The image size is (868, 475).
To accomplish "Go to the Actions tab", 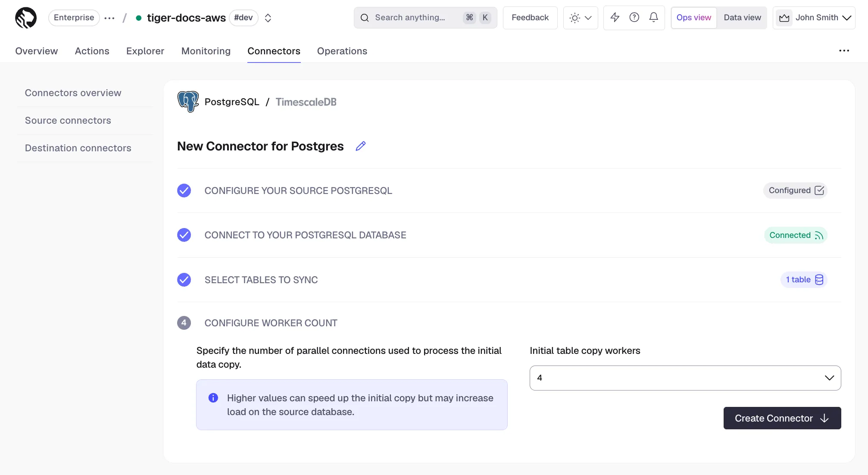I will click(92, 51).
